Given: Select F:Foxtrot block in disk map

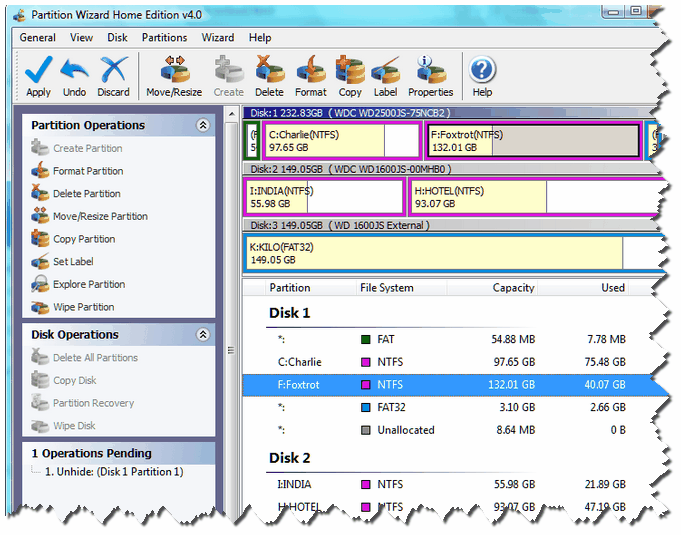Looking at the screenshot, I should tap(533, 141).
